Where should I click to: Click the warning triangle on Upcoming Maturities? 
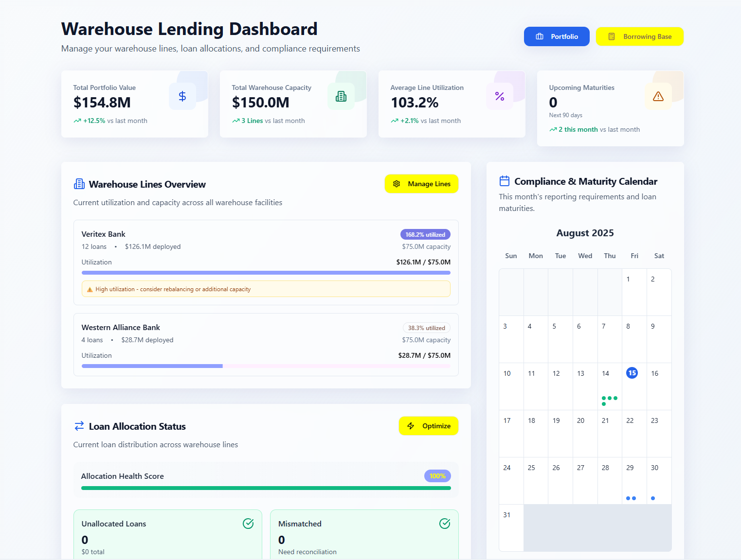(x=658, y=96)
